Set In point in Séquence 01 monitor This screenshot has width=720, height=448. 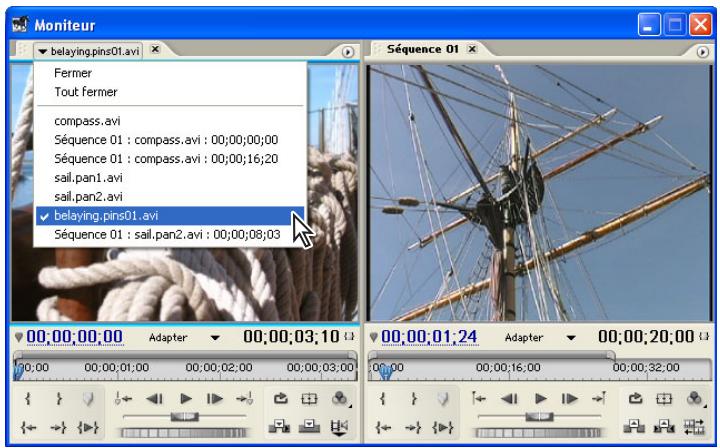tap(383, 398)
